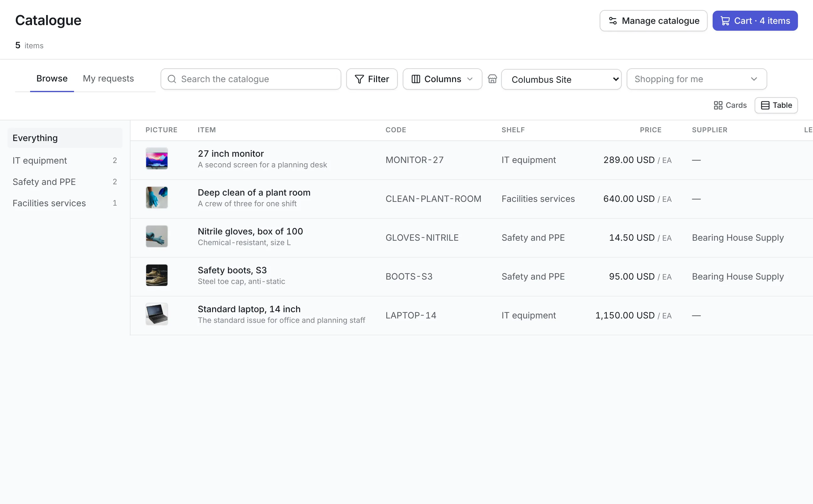Switch to the Browse tab
This screenshot has width=813, height=504.
click(52, 79)
